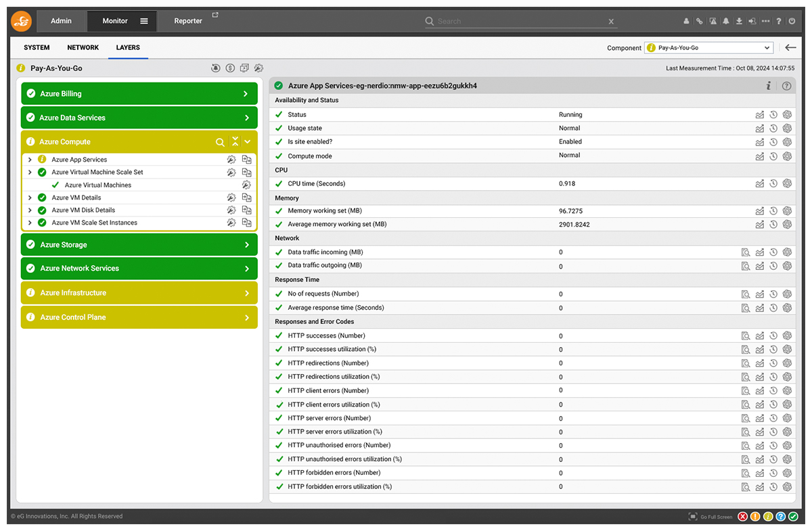Image resolution: width=812 pixels, height=531 pixels.
Task: Toggle the orange major alarm filter
Action: click(755, 517)
